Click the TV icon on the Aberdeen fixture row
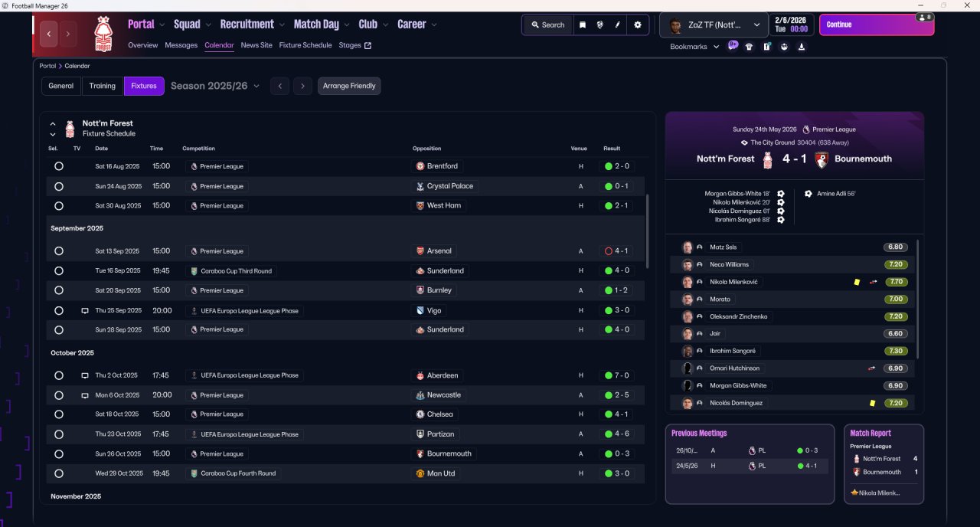 [x=85, y=375]
